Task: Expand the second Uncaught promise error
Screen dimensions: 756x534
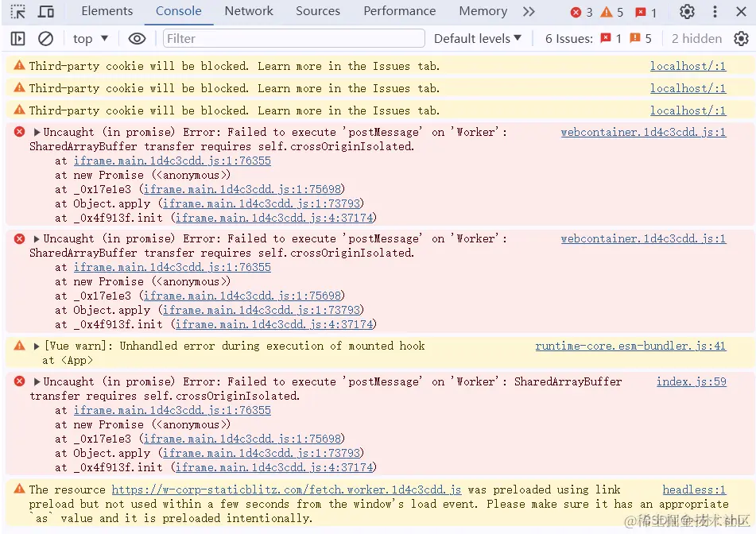Action: coord(37,238)
